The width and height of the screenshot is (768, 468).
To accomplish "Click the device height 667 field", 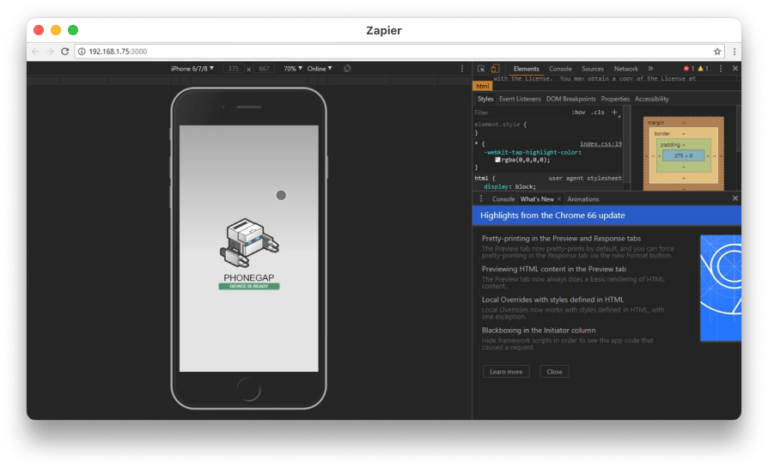I will click(x=264, y=69).
